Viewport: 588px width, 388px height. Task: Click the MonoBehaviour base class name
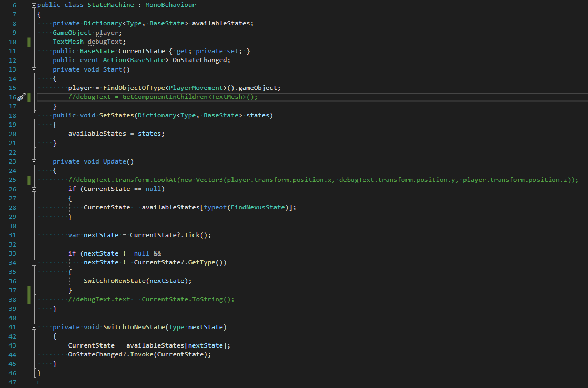tap(170, 5)
